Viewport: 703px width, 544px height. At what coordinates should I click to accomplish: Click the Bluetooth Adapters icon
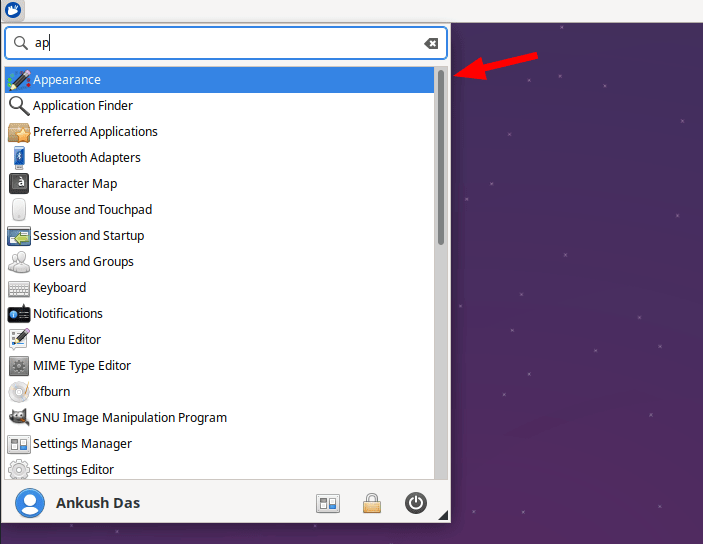(x=18, y=158)
